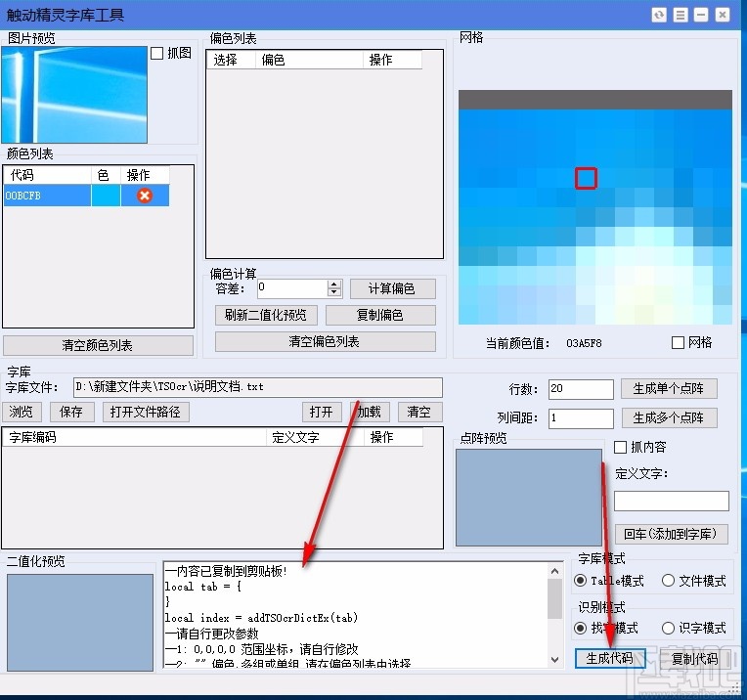
Task: Click the 03A5F8 current color value
Action: coord(584,343)
